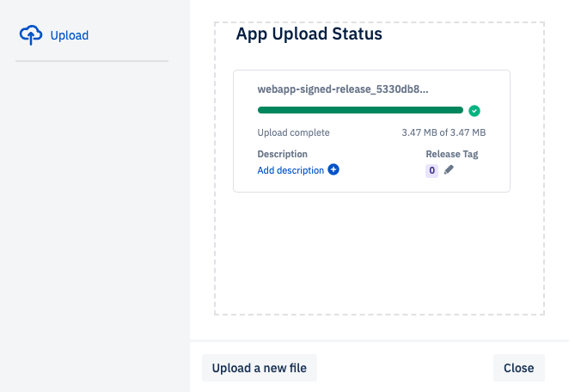This screenshot has width=581, height=392.
Task: Click the Add description link
Action: (290, 170)
